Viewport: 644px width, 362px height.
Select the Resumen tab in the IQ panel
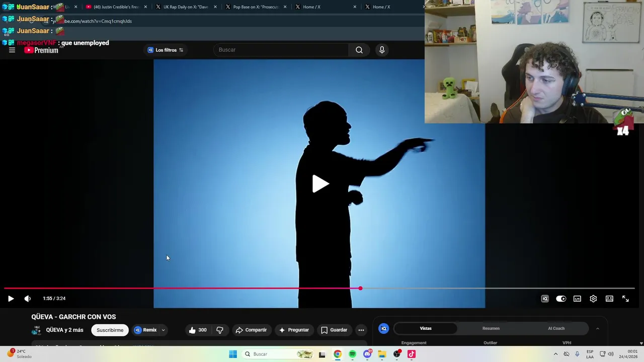tap(491, 328)
